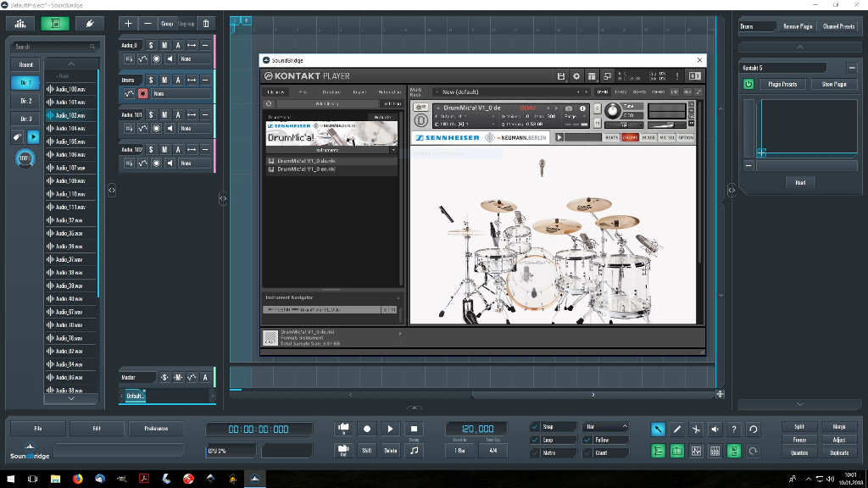Disarm record on the Drums track
The width and height of the screenshot is (868, 488).
(142, 93)
